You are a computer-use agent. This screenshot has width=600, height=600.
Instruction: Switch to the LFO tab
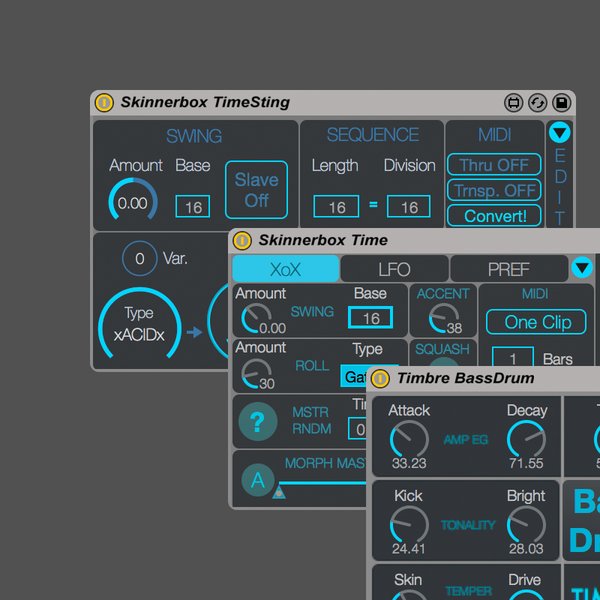click(394, 269)
